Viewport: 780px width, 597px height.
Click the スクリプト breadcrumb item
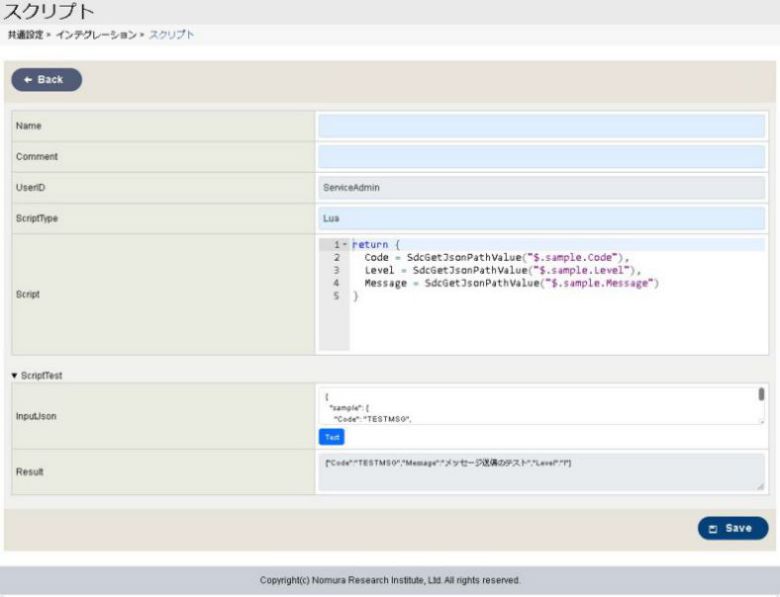[172, 35]
